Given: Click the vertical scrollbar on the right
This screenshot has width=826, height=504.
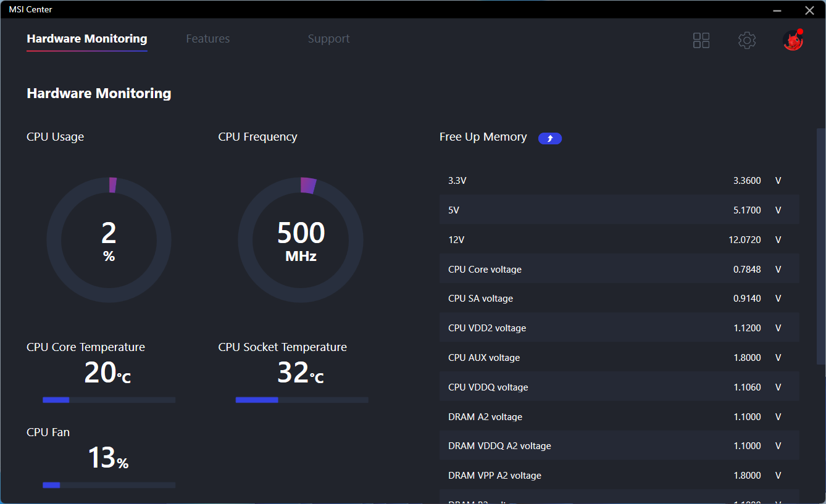Looking at the screenshot, I should pos(820,247).
